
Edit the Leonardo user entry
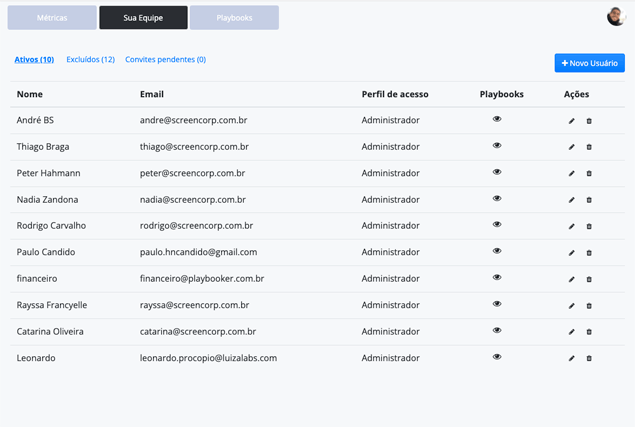click(571, 358)
